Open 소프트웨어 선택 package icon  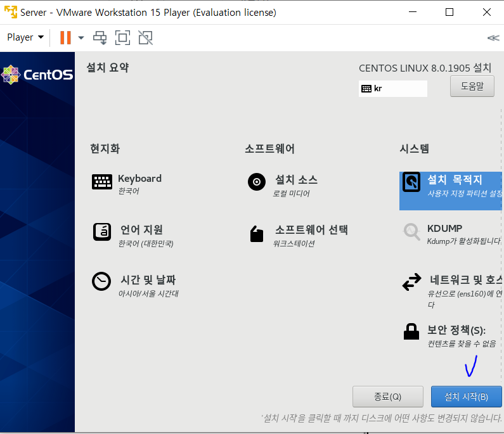tap(257, 234)
